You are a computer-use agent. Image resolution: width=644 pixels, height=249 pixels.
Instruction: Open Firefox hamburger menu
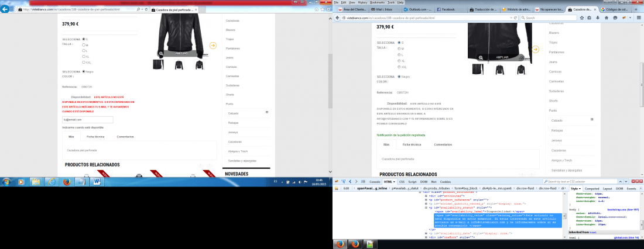click(639, 18)
